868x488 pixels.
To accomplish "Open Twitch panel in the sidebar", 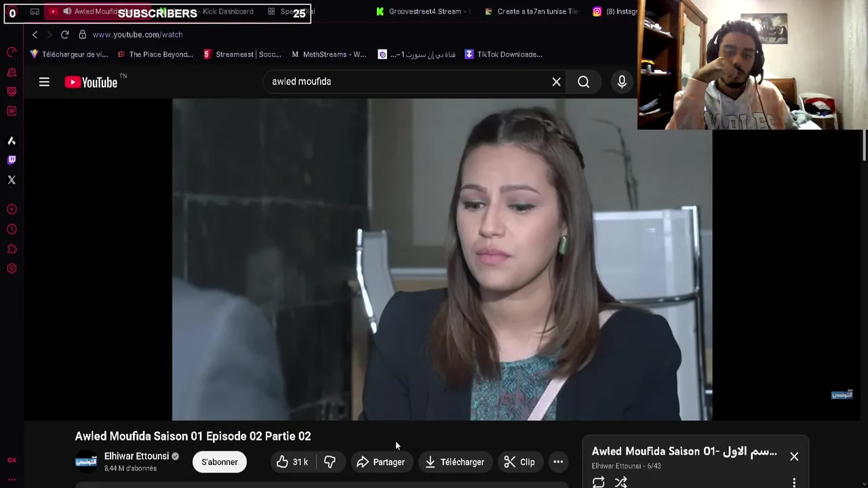I will [x=12, y=160].
